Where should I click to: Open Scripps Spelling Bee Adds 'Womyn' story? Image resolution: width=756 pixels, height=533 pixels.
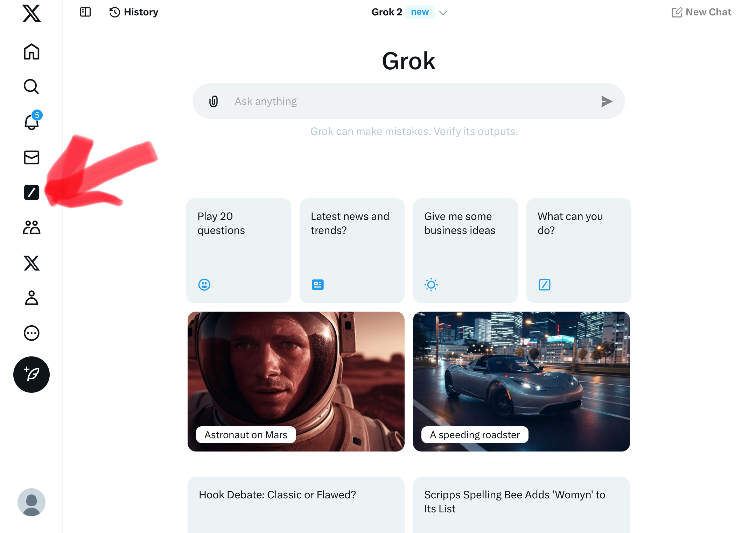point(521,505)
